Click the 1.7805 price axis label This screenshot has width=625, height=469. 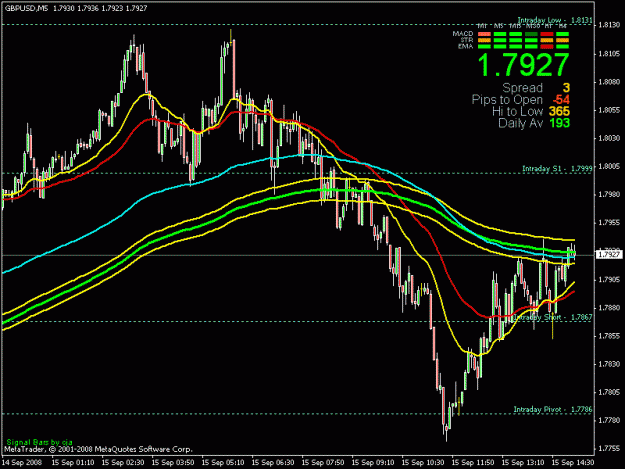[x=609, y=392]
